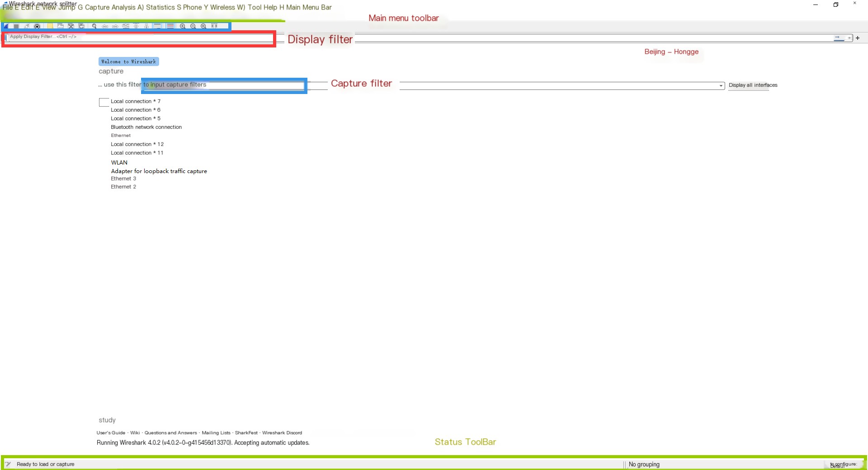Viewport: 868px width, 470px height.
Task: Open the Display all interfaces selector
Action: pos(753,85)
